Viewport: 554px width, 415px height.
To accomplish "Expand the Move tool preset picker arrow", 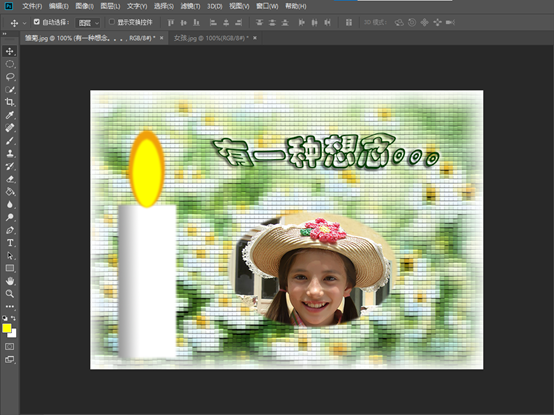I will (24, 23).
